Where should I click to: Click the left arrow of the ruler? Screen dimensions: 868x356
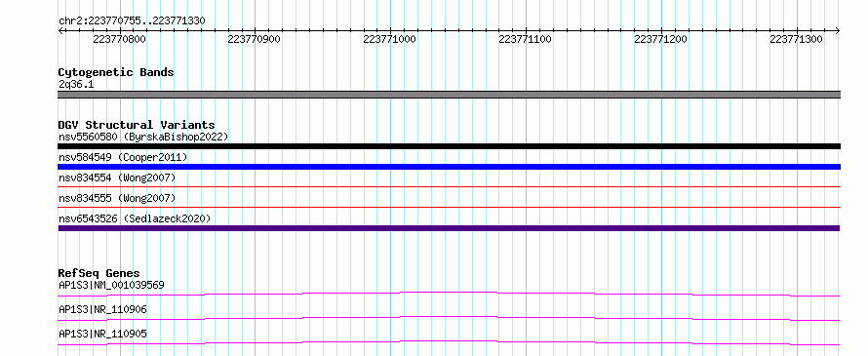[60, 30]
